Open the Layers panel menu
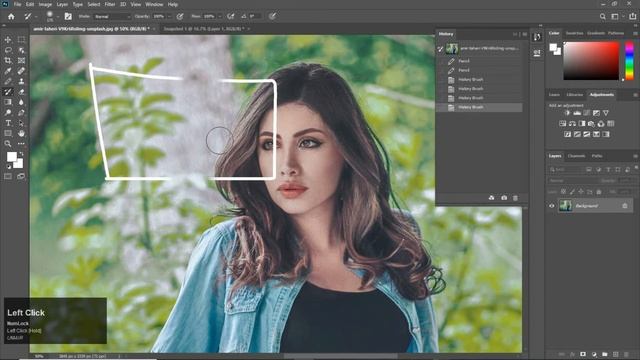 point(635,156)
